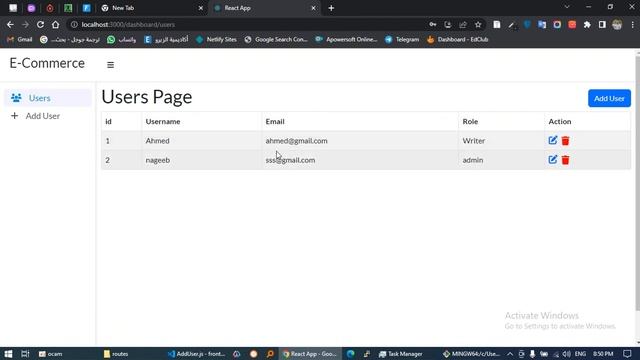Image resolution: width=640 pixels, height=360 pixels.
Task: Go back in browser history
Action: [x=10, y=24]
